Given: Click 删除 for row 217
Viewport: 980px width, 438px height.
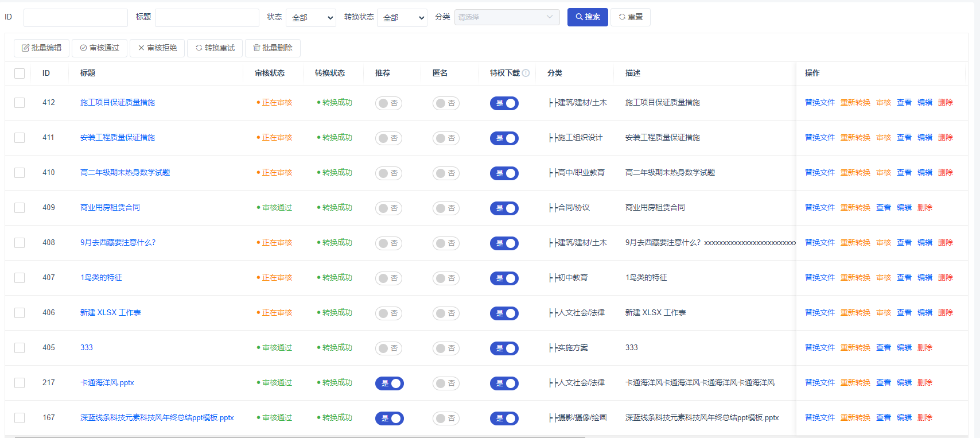Looking at the screenshot, I should 925,382.
